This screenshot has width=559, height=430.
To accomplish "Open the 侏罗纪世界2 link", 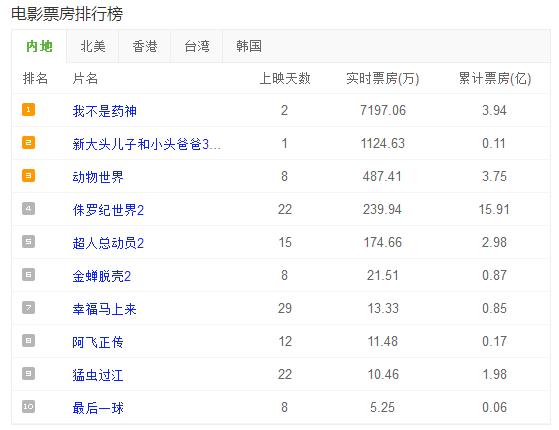I will pyautogui.click(x=108, y=210).
